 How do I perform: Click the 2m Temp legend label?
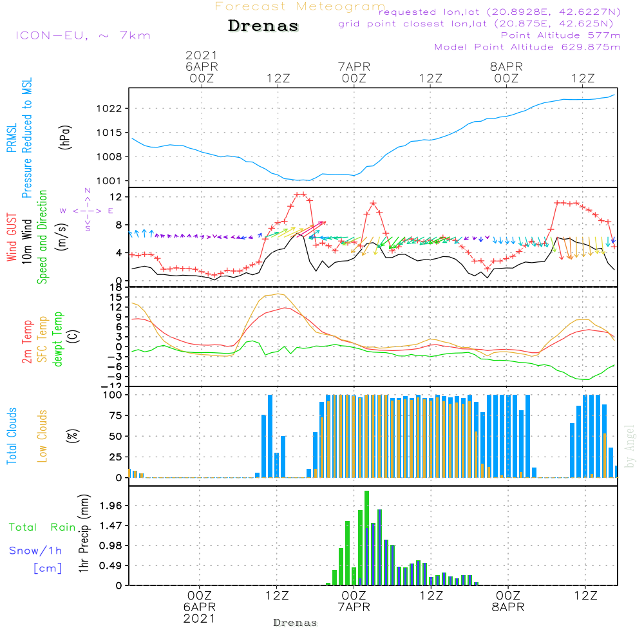tap(26, 342)
